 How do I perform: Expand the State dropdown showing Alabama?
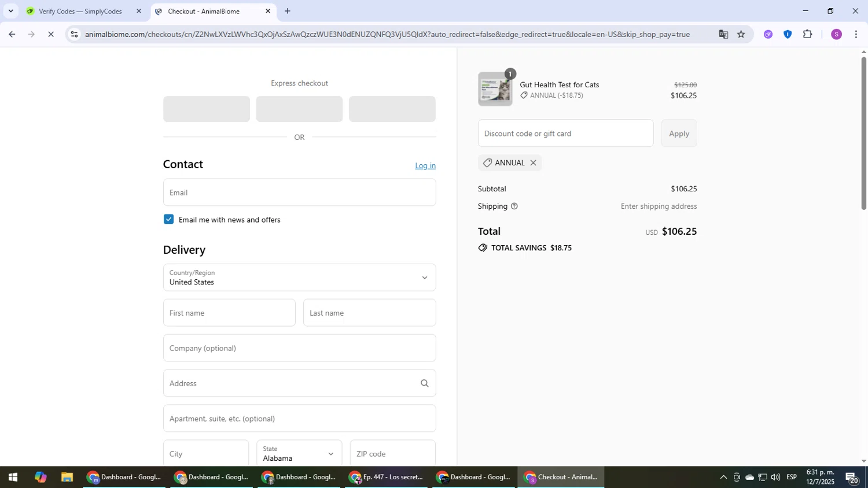299,453
